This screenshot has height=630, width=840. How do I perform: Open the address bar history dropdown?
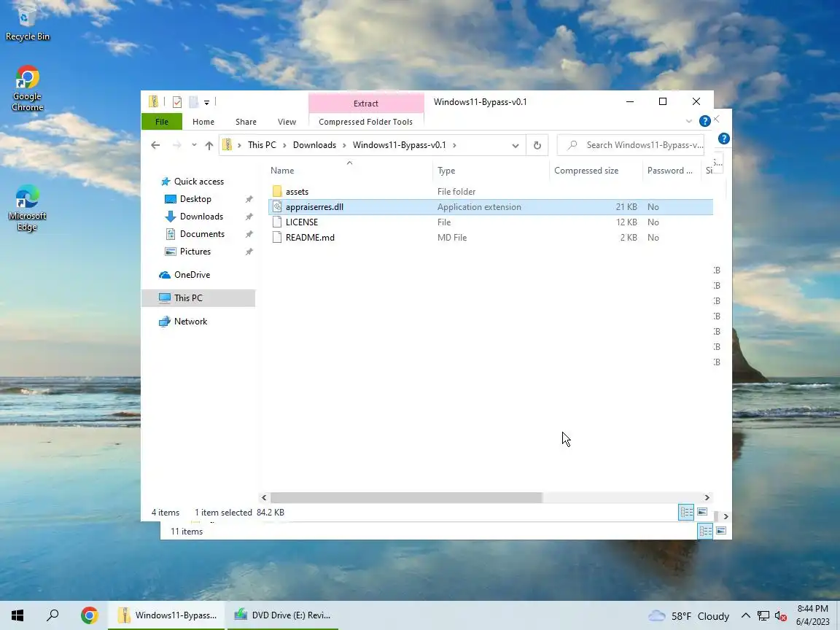(516, 145)
